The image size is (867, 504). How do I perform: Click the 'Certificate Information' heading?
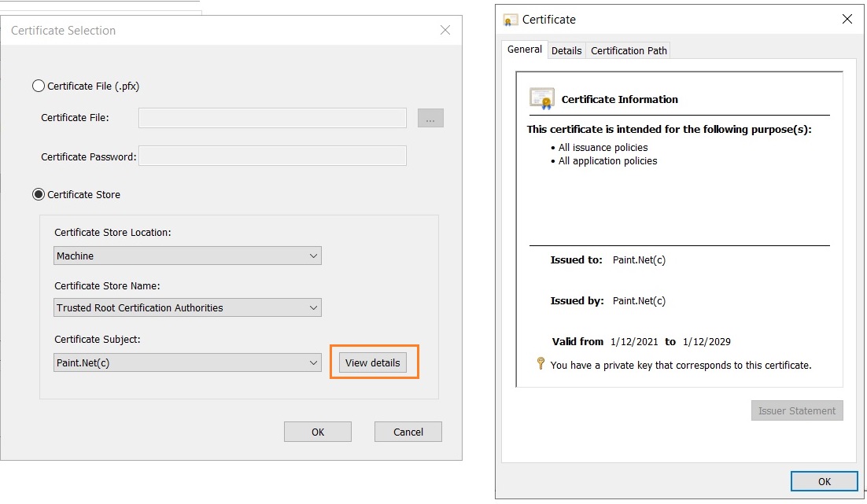click(x=620, y=100)
